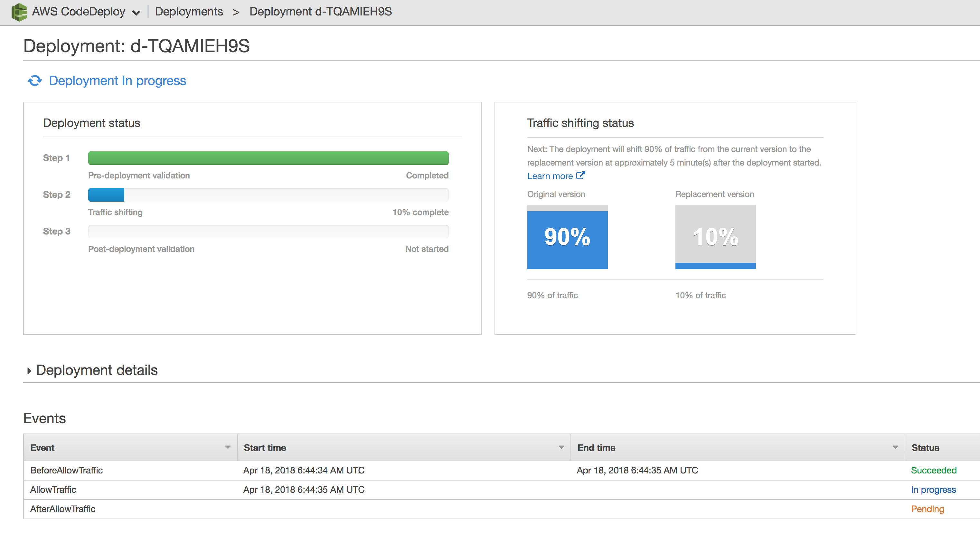Click the blue refresh arrows progress icon
The image size is (980, 534).
pyautogui.click(x=35, y=81)
